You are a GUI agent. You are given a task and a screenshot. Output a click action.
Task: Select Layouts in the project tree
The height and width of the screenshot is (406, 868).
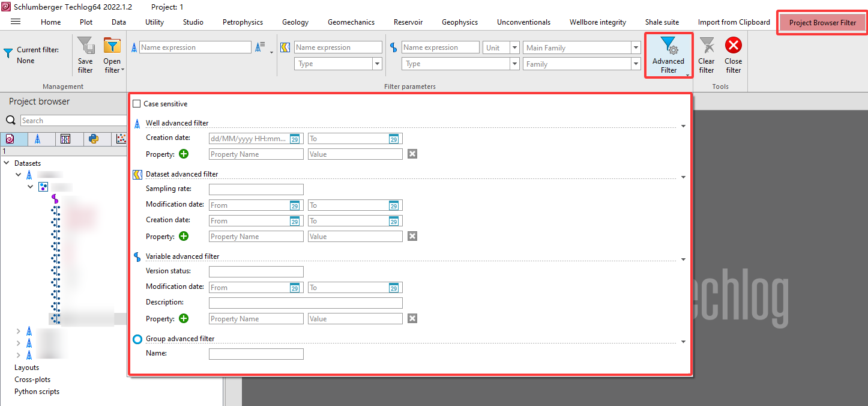pos(27,368)
